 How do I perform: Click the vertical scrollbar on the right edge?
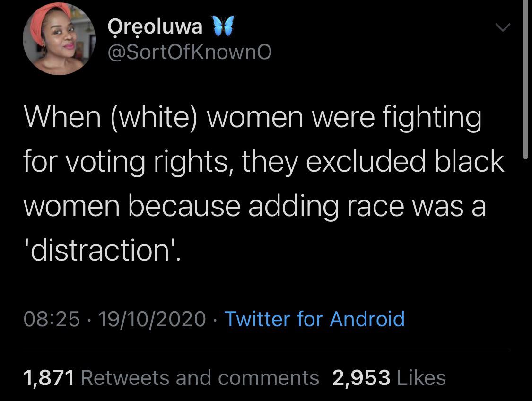pyautogui.click(x=525, y=78)
